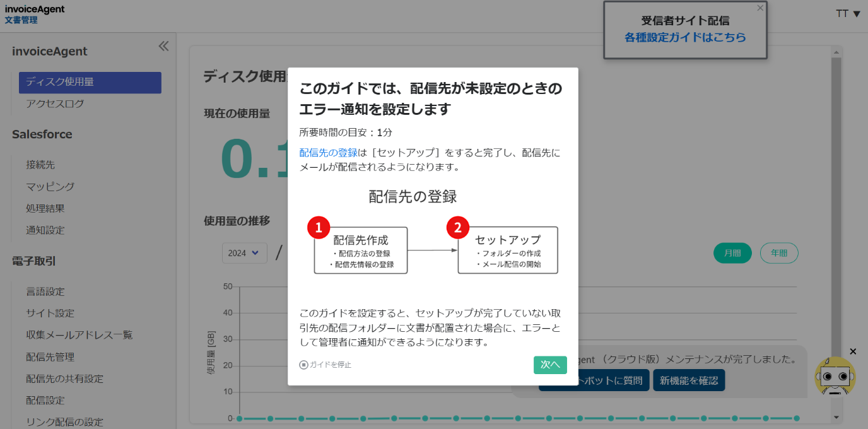
Task: Open アクセスログ from the sidebar
Action: 55,103
